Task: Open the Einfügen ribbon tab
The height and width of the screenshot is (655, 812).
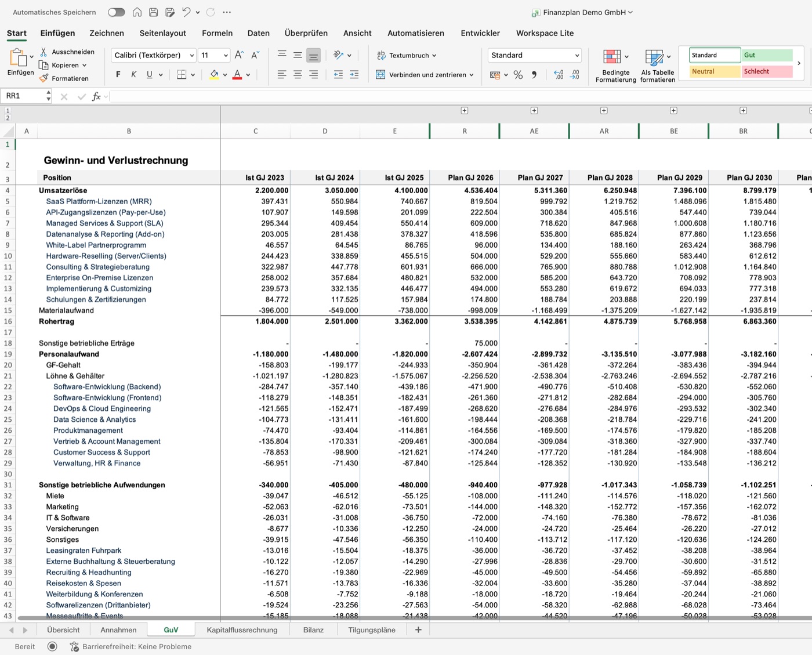Action: click(57, 33)
